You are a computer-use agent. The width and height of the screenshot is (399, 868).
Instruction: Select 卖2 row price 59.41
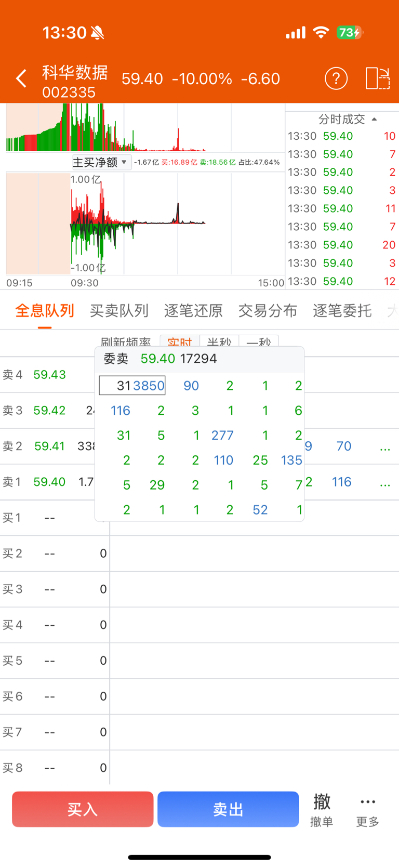coord(49,446)
